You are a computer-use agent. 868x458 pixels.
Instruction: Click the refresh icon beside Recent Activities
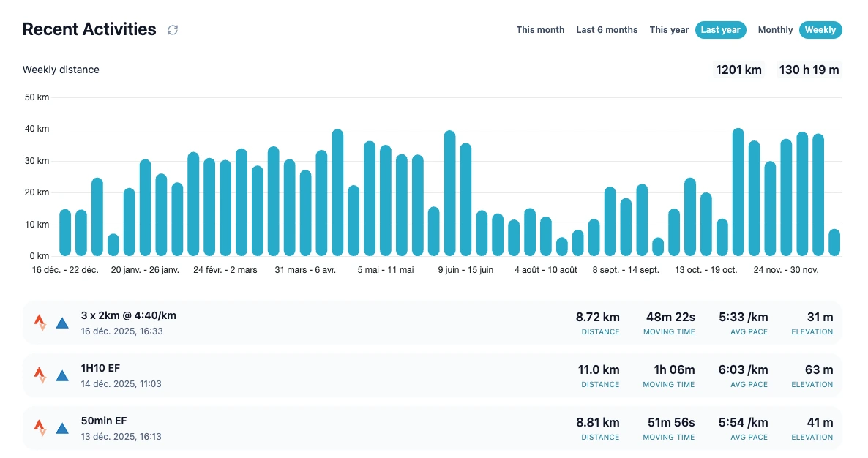click(x=173, y=30)
